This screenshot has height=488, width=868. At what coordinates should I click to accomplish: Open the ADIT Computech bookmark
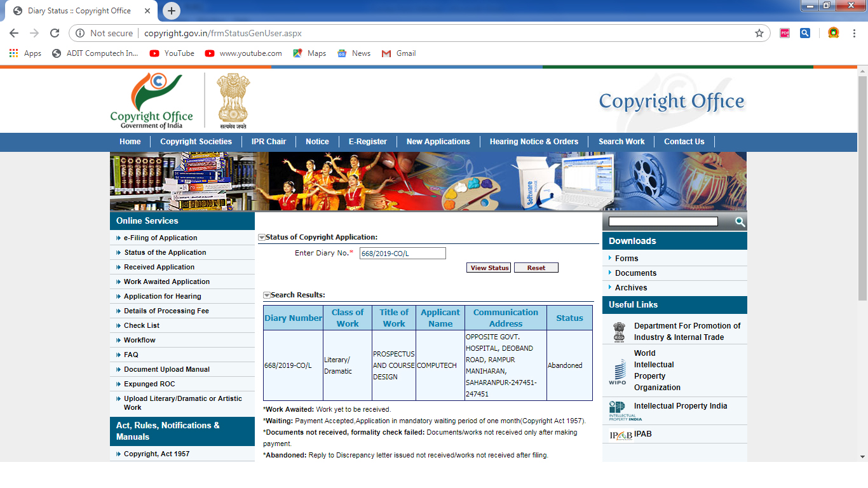tap(95, 53)
